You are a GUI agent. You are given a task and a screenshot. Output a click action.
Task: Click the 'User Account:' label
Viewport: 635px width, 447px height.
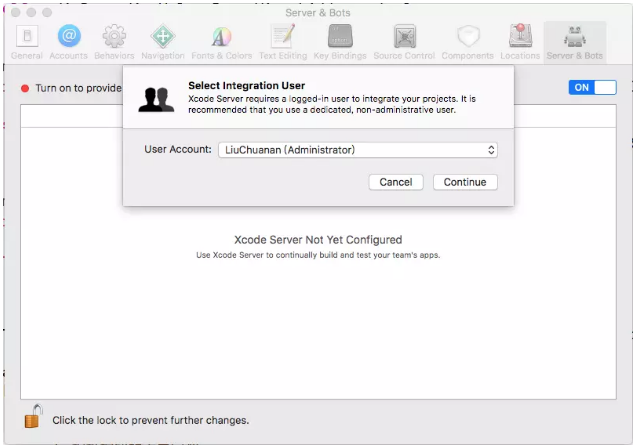(178, 149)
